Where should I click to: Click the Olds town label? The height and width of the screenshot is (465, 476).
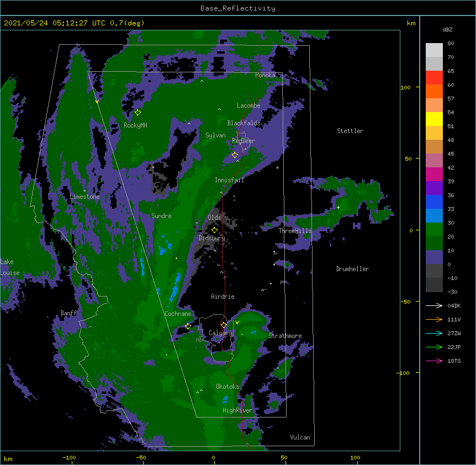[214, 218]
